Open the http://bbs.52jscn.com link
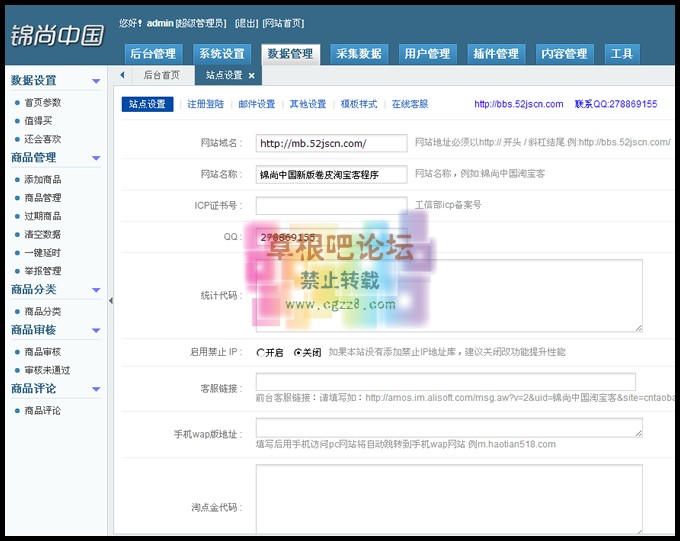 (x=519, y=104)
